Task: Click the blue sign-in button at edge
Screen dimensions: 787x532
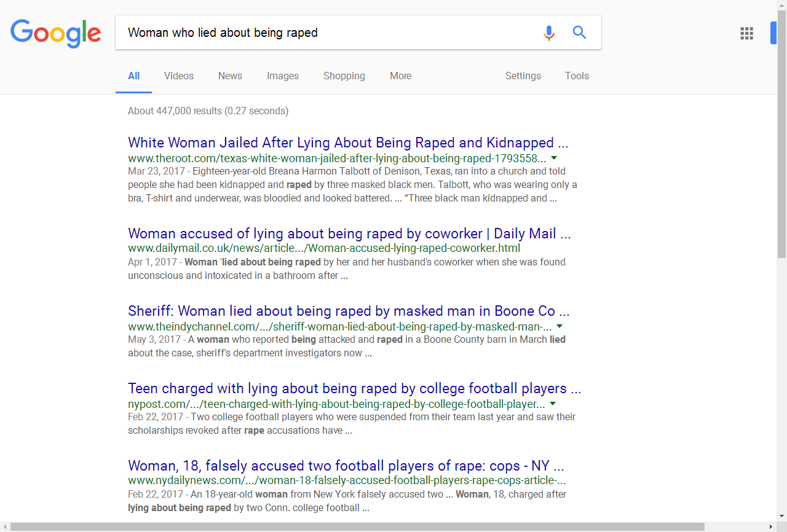Action: click(x=773, y=33)
